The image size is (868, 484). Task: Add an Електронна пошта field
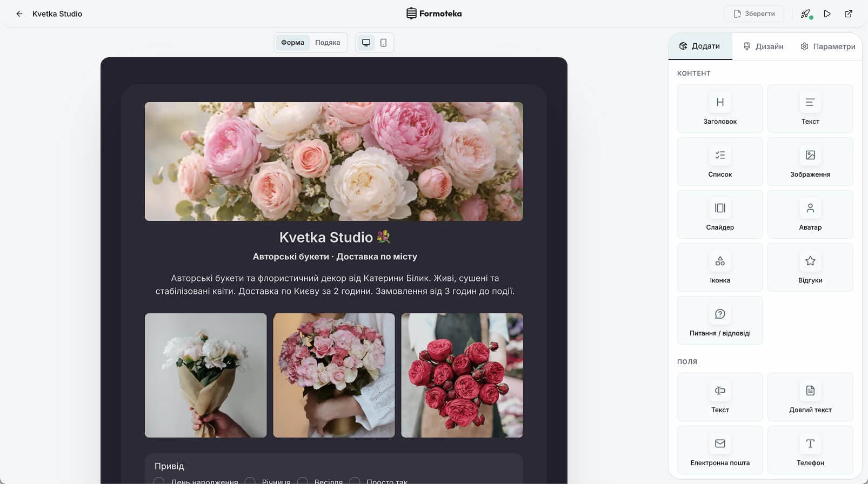coord(720,450)
